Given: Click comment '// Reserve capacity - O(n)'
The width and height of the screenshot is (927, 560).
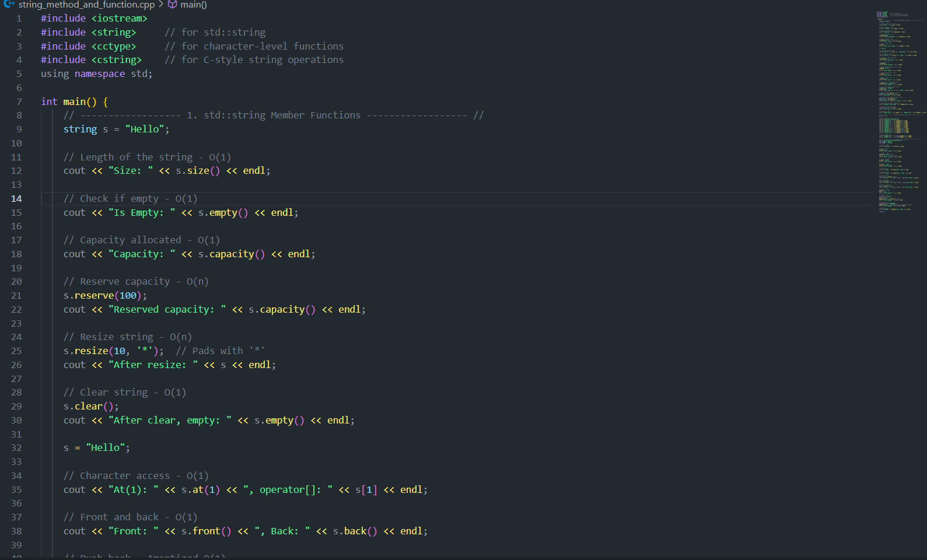Looking at the screenshot, I should (x=136, y=282).
